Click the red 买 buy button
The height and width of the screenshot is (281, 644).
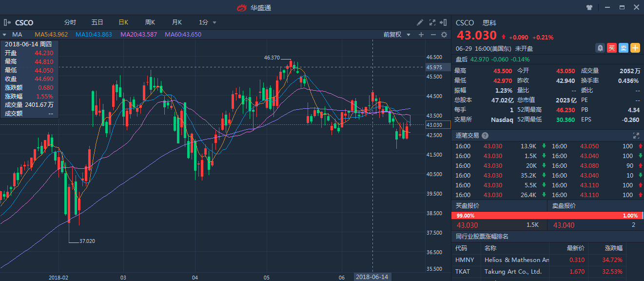[612, 48]
